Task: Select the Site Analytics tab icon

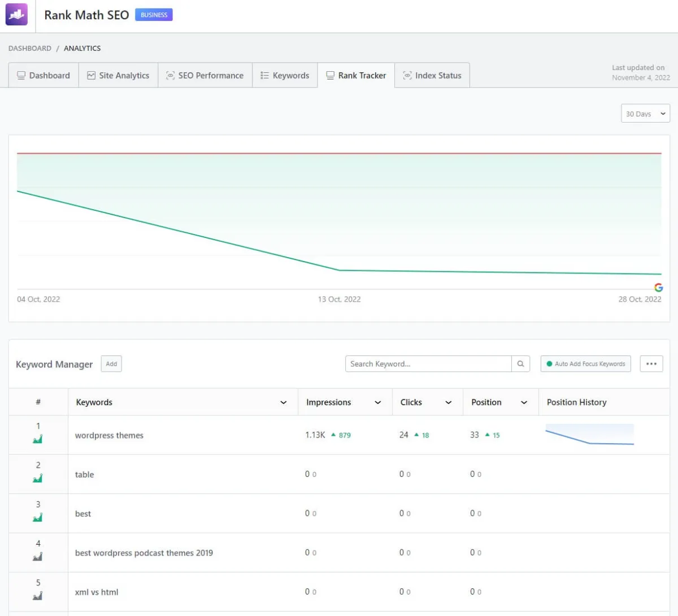Action: click(92, 75)
